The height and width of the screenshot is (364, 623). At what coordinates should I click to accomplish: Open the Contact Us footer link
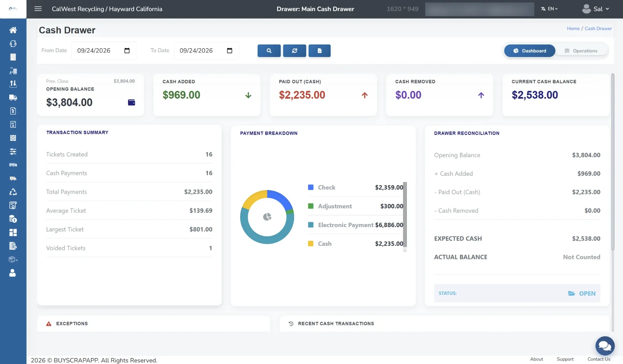point(599,359)
